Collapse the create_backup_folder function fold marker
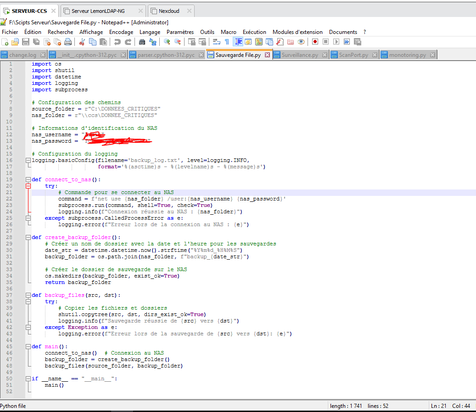This screenshot has width=476, height=412. (28, 238)
